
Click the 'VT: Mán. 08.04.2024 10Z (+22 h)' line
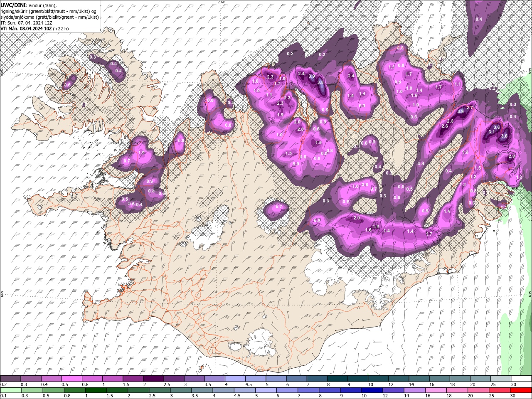(x=35, y=29)
